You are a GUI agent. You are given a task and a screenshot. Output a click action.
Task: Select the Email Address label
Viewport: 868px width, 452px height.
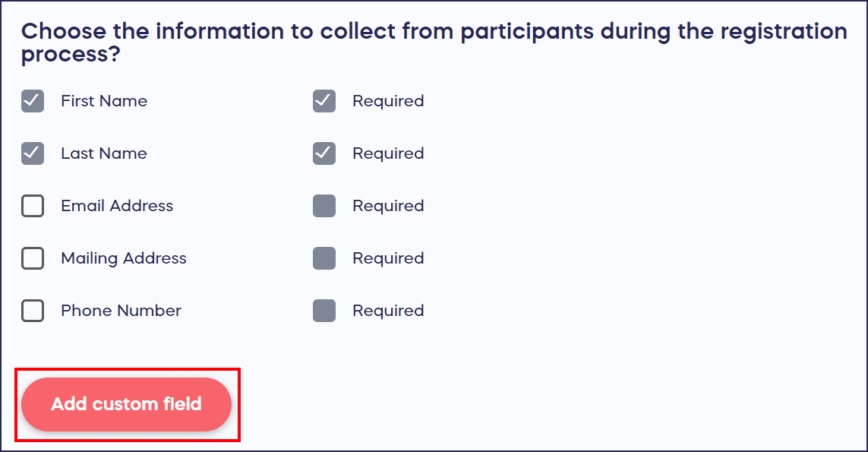tap(117, 206)
